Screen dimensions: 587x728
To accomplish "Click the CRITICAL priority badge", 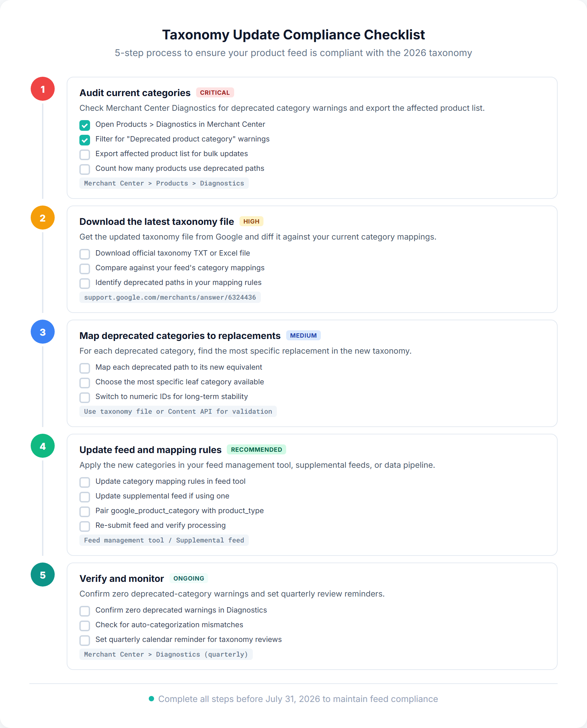I will [215, 92].
